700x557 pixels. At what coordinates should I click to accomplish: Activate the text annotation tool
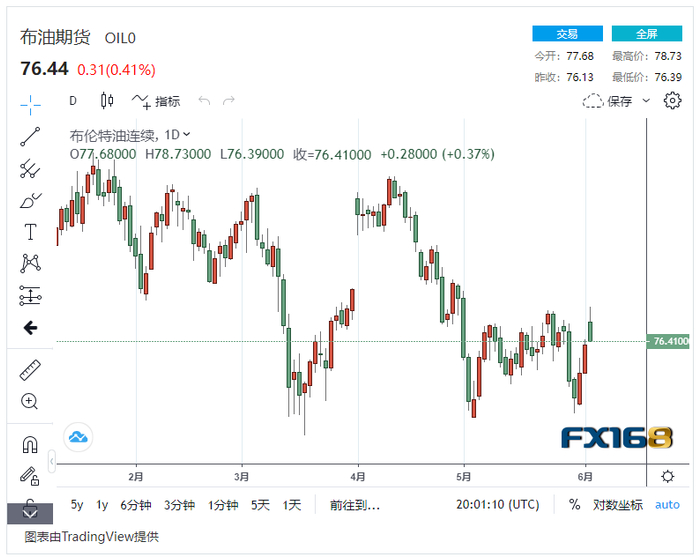tap(30, 232)
